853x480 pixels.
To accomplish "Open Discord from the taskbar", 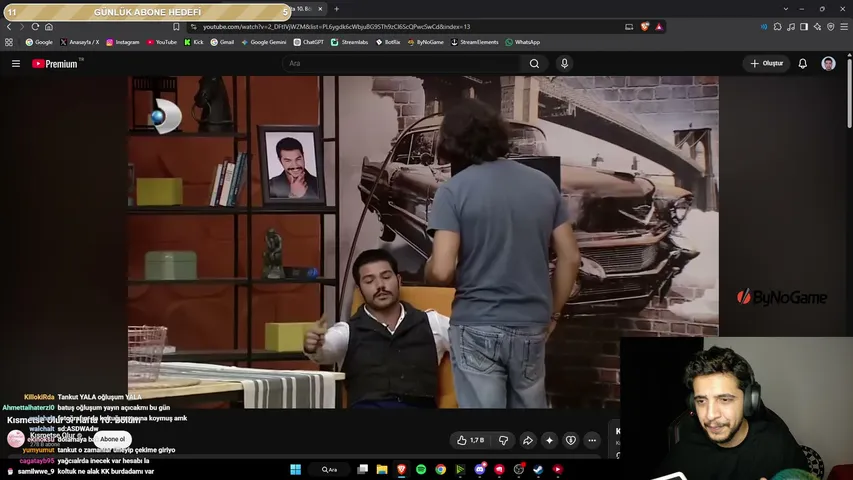I will [x=480, y=469].
